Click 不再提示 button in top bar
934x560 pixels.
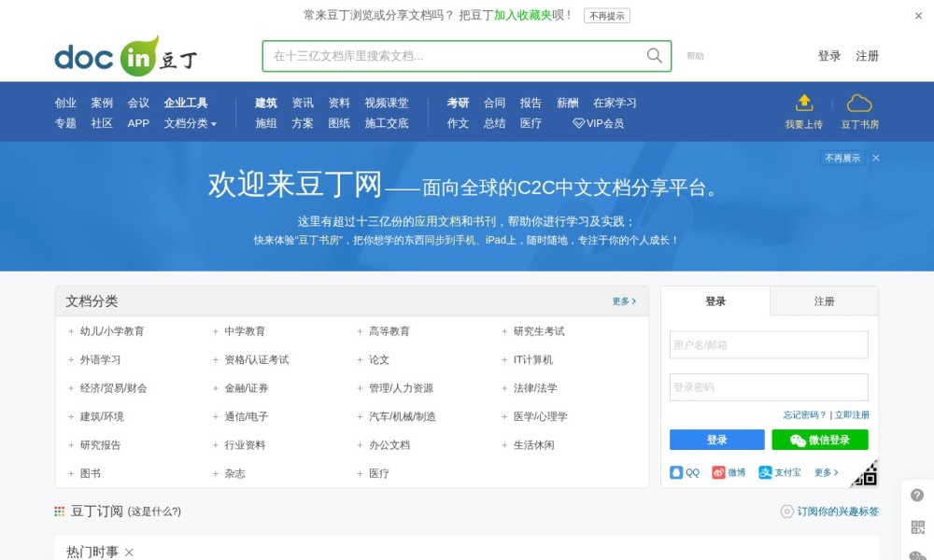(x=606, y=16)
